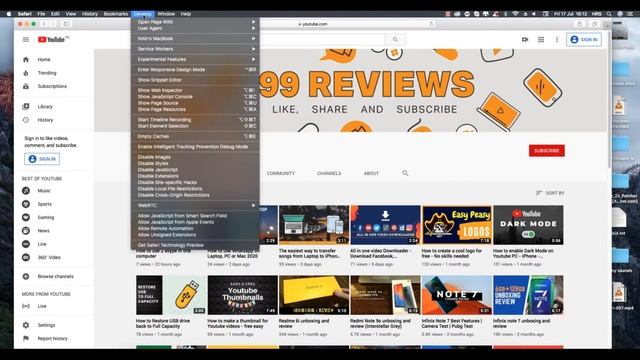640x360 pixels.
Task: Select Enter Responsive Design Mode
Action: pyautogui.click(x=195, y=69)
